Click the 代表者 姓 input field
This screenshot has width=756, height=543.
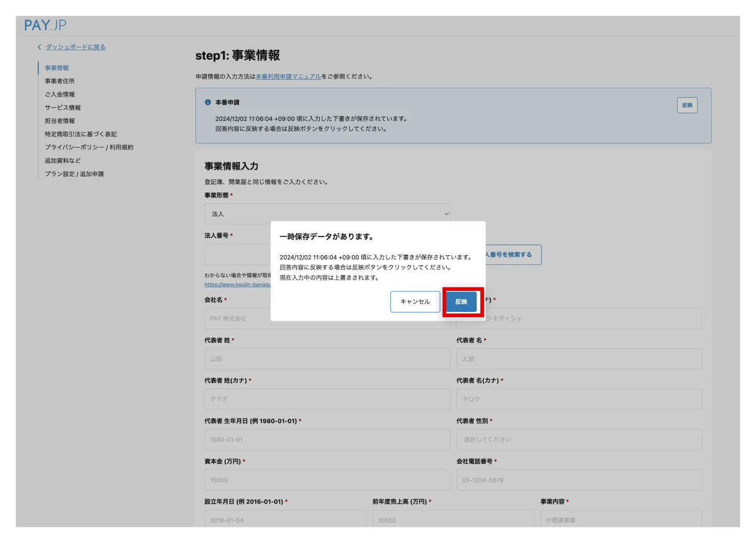point(327,359)
